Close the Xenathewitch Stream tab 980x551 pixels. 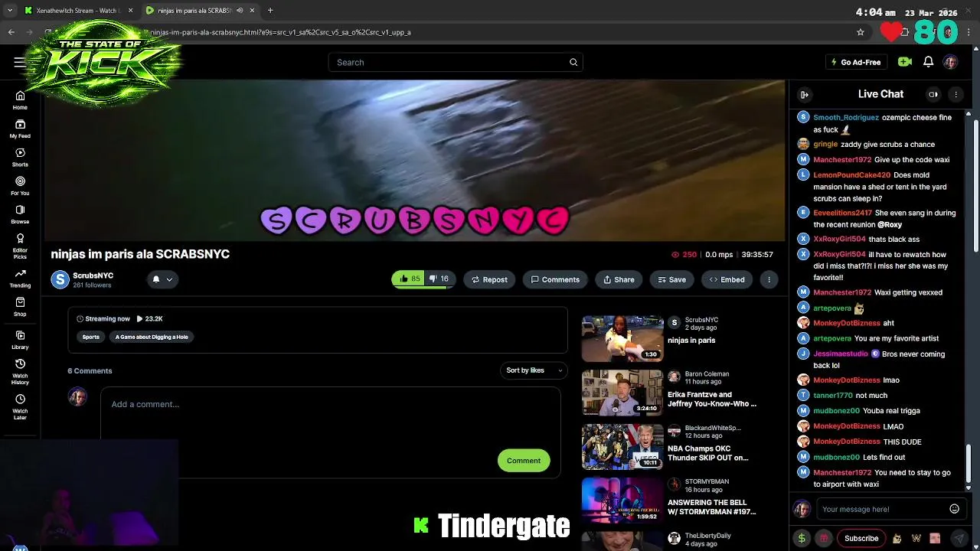(130, 11)
